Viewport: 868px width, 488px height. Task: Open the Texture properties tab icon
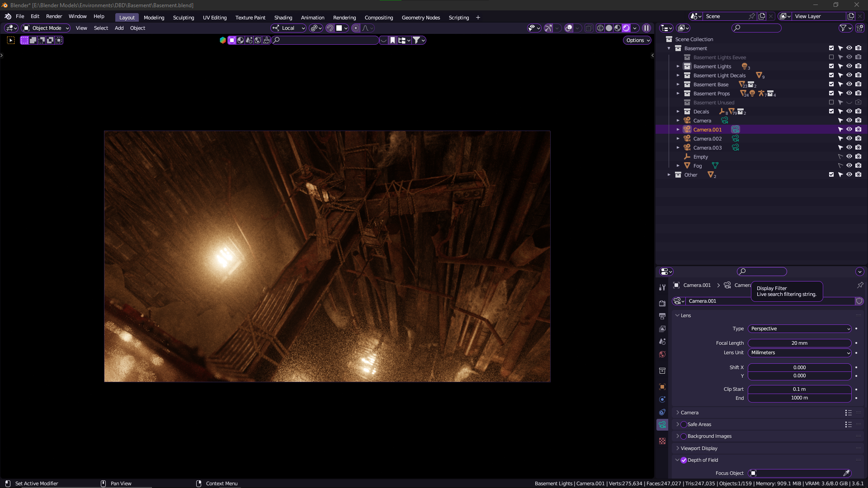pyautogui.click(x=662, y=441)
